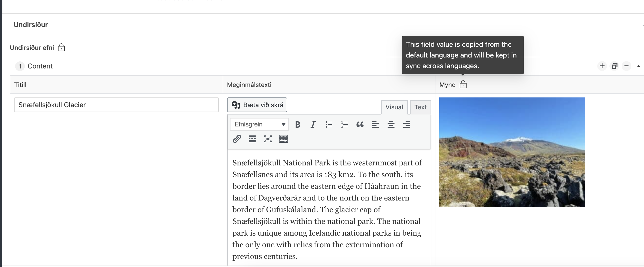644x267 pixels.
Task: Toggle italic formatting in editor toolbar
Action: (x=313, y=124)
